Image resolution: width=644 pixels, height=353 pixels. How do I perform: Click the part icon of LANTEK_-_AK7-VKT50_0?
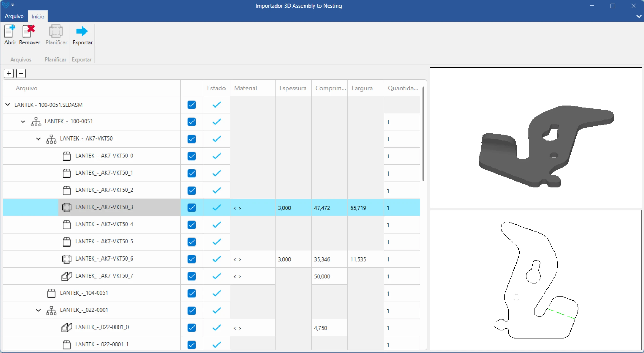coord(67,156)
